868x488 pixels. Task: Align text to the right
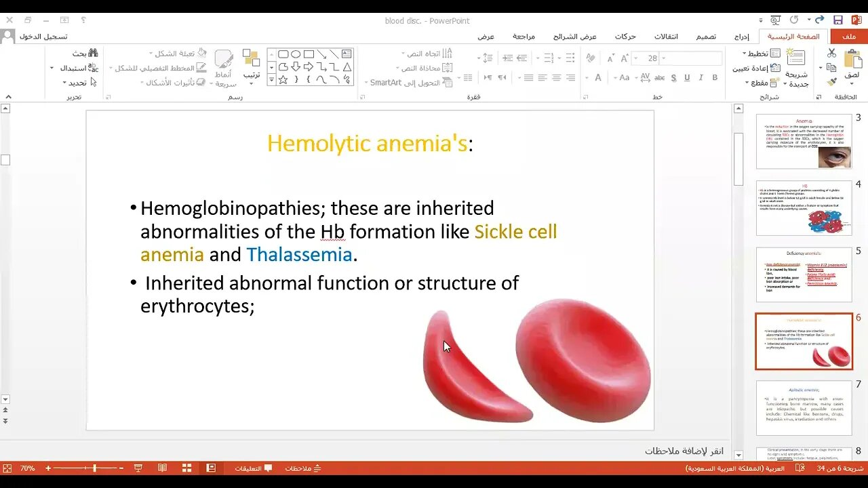pyautogui.click(x=570, y=78)
